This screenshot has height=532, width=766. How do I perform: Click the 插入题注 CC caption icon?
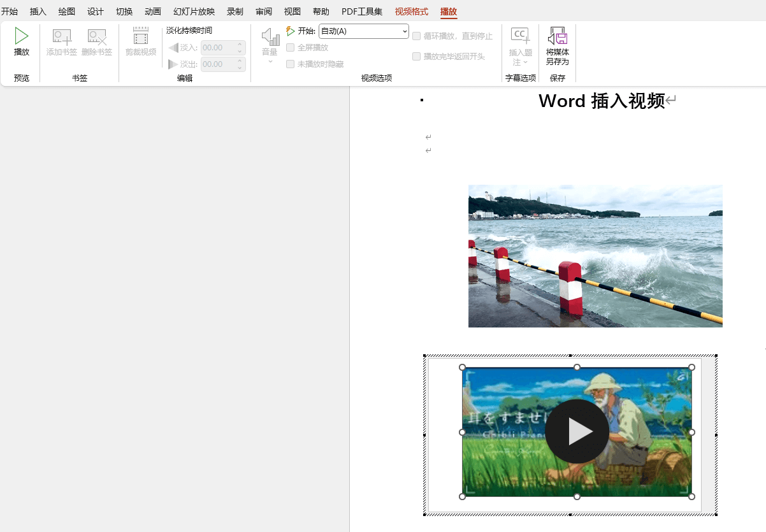coord(519,35)
